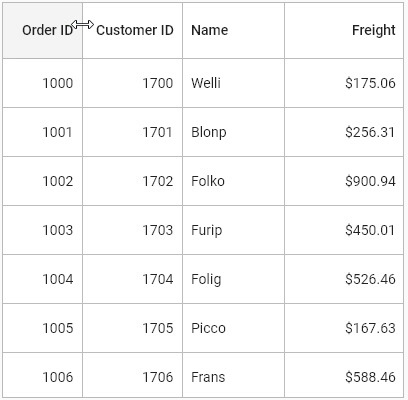Select the Folig name cell
This screenshot has height=400, width=408.
(x=233, y=279)
